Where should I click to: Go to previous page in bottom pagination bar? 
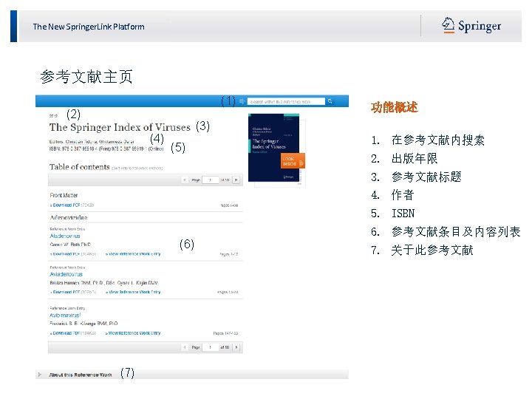pos(184,347)
